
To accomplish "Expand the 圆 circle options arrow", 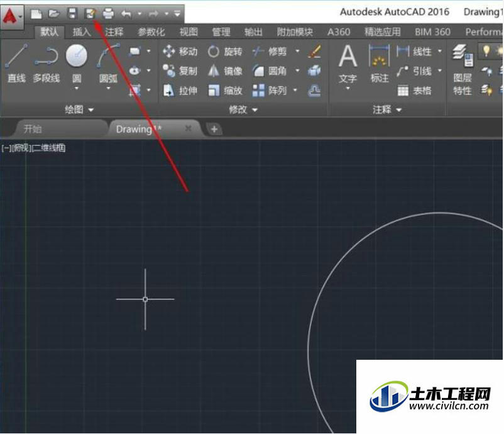I will tap(77, 88).
